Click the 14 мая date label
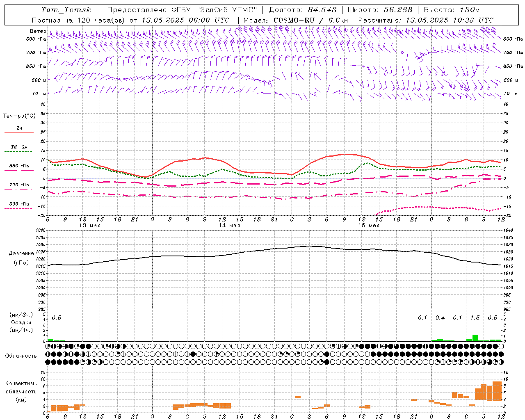 (x=229, y=226)
